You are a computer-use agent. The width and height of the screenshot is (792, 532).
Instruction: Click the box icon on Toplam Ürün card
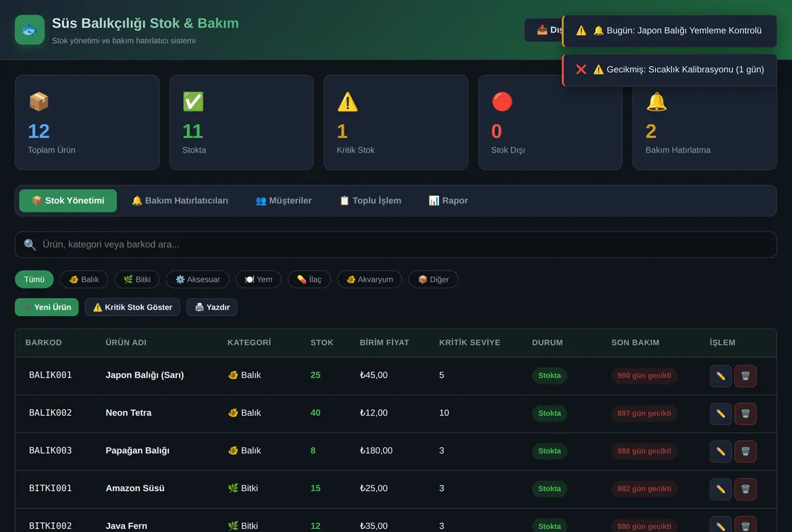pos(39,102)
